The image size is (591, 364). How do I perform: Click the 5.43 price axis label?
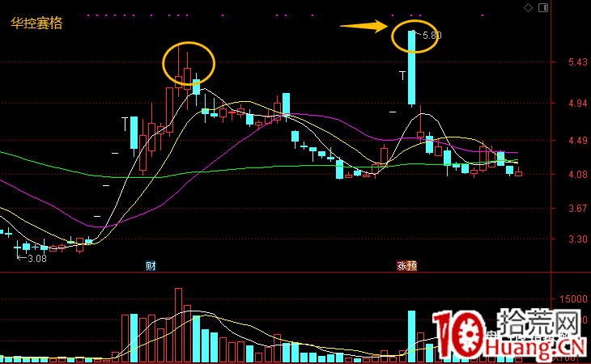click(x=578, y=62)
